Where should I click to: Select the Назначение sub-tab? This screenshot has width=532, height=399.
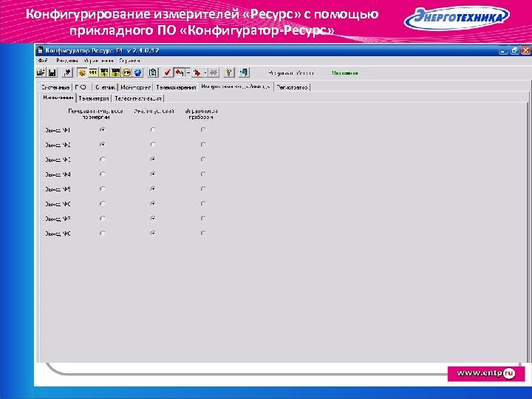click(58, 98)
